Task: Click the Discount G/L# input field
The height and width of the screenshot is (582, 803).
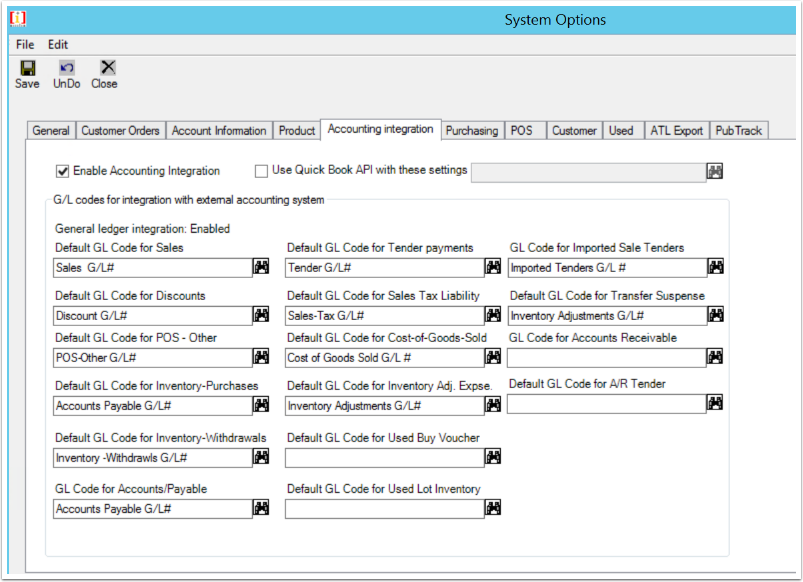Action: pos(153,316)
